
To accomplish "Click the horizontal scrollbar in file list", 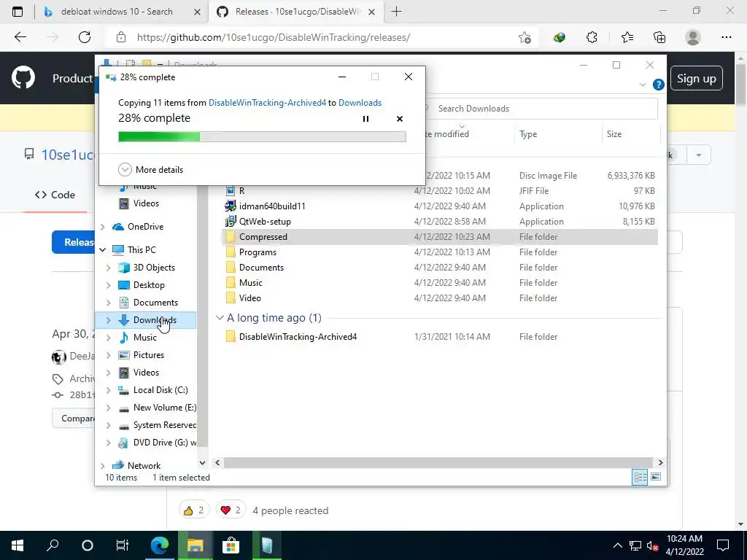I will [x=438, y=462].
